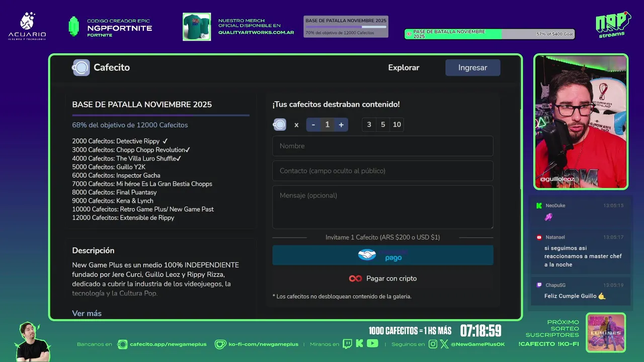644x362 pixels.
Task: Click the Twitch icon in bottom bar
Action: click(x=348, y=344)
